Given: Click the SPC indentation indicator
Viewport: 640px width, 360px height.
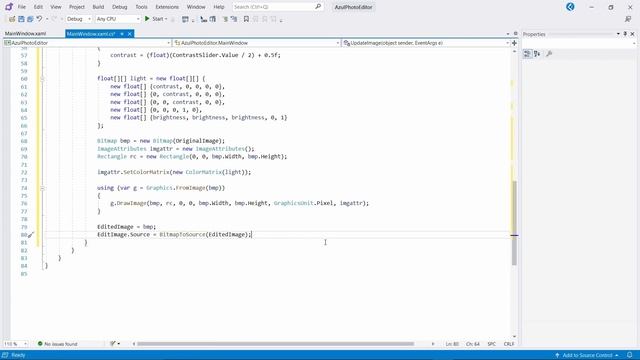Looking at the screenshot, I should (491, 344).
